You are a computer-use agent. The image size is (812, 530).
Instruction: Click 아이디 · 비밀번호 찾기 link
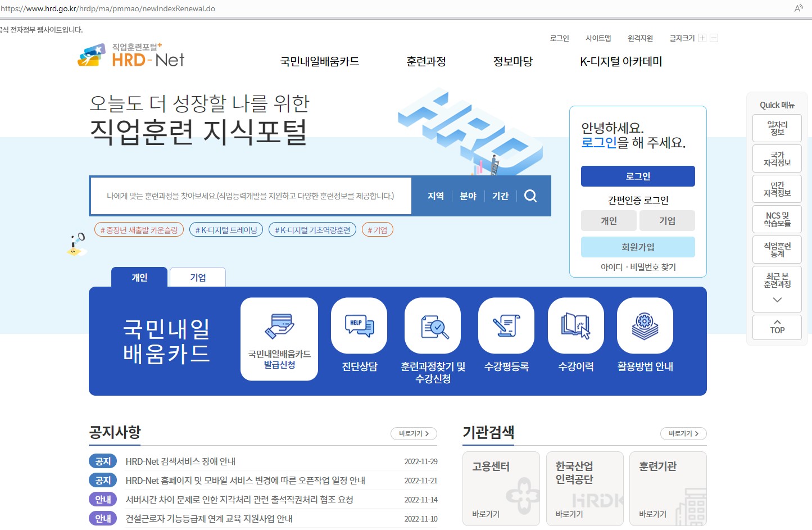click(x=638, y=267)
